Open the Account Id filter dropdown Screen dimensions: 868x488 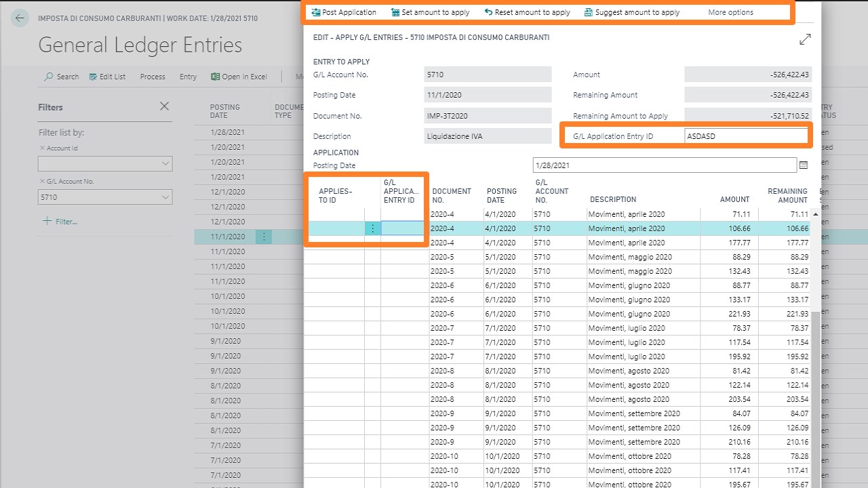pyautogui.click(x=165, y=163)
